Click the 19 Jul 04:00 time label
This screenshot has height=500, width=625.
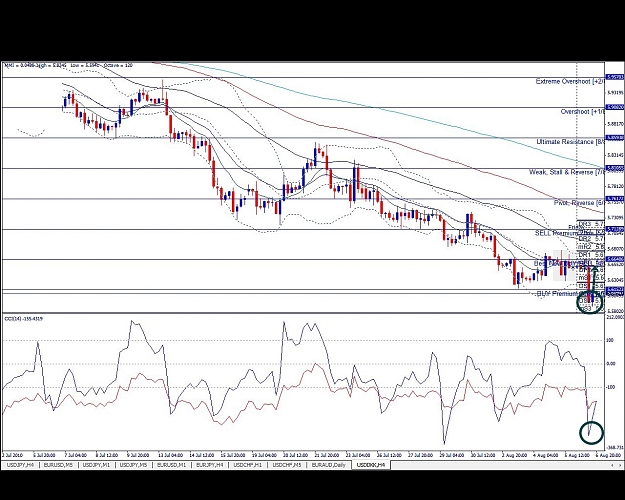(265, 455)
